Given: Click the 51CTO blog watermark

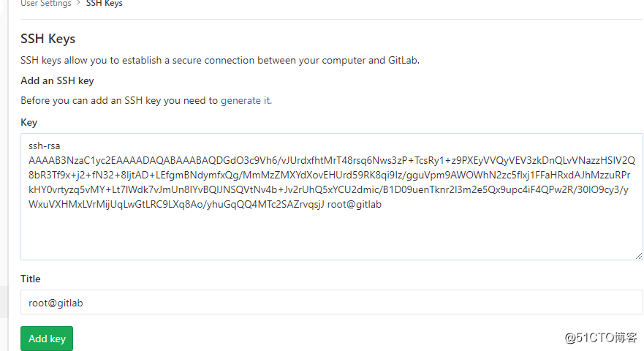Looking at the screenshot, I should pos(600,337).
